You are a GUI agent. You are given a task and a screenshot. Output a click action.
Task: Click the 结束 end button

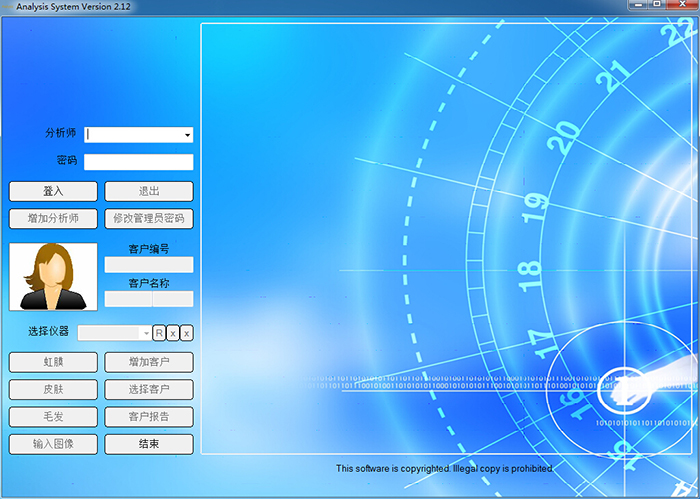click(x=149, y=444)
